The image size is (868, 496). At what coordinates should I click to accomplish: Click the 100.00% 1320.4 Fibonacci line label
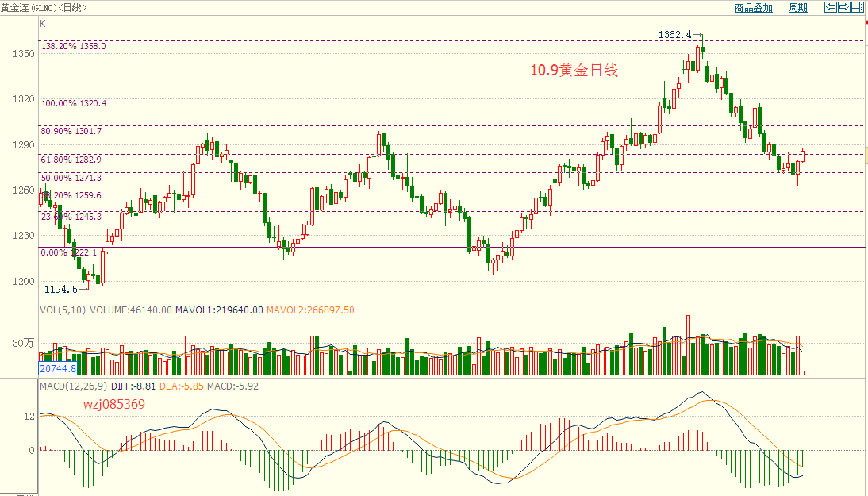pos(74,103)
